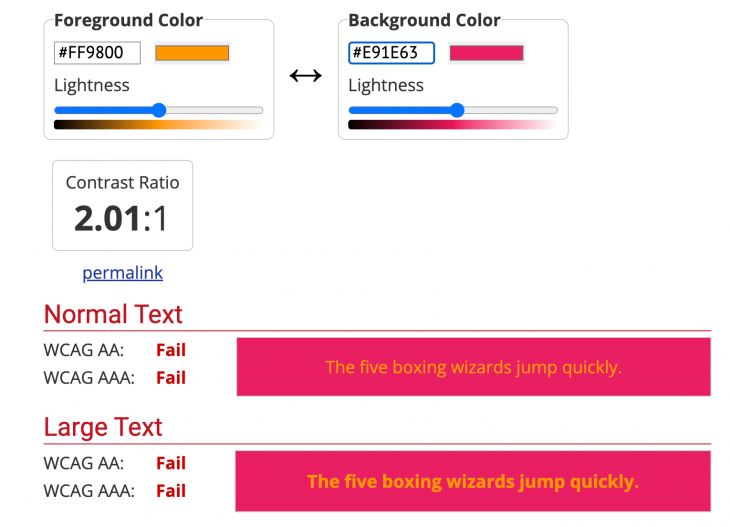Click the Large Text section heading
This screenshot has height=527, width=730.
pos(103,427)
